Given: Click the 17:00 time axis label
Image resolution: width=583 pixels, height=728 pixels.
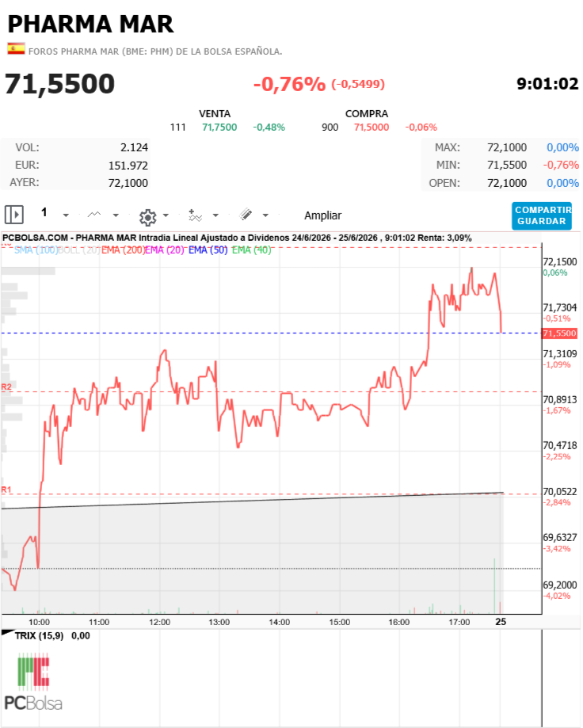Looking at the screenshot, I should point(459,622).
